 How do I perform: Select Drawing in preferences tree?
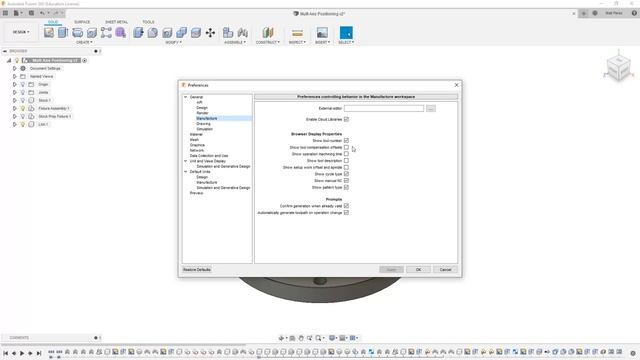click(x=203, y=124)
